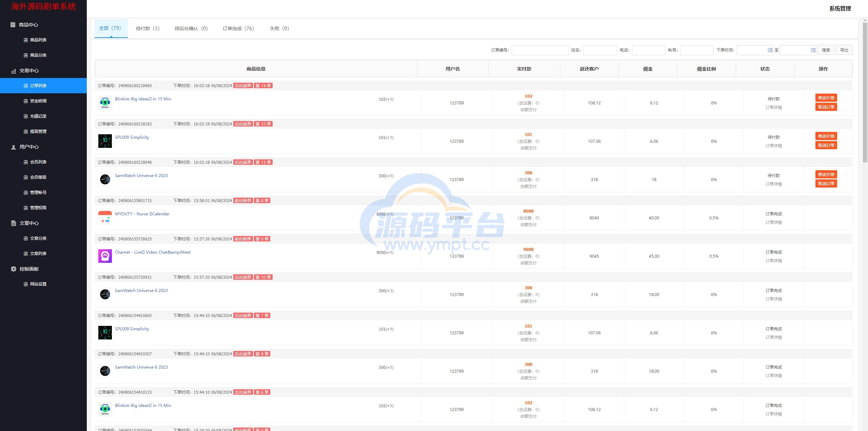The width and height of the screenshot is (868, 431).
Task: Open the end date calendar picker icon
Action: [813, 50]
